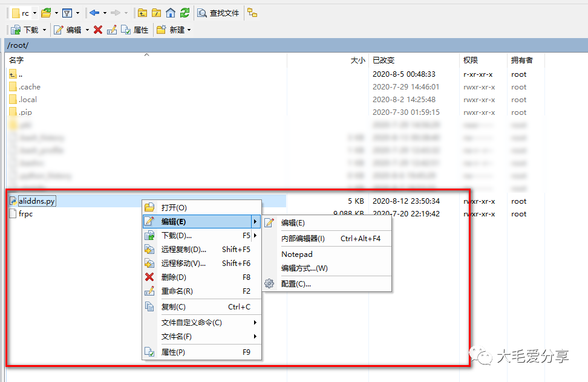Click the back navigation arrow

click(x=94, y=12)
